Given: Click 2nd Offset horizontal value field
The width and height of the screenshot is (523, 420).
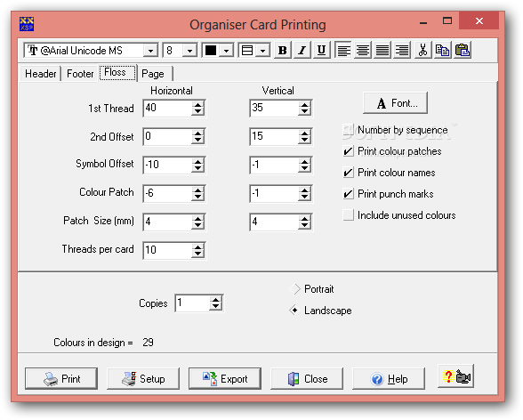Looking at the screenshot, I should [167, 136].
